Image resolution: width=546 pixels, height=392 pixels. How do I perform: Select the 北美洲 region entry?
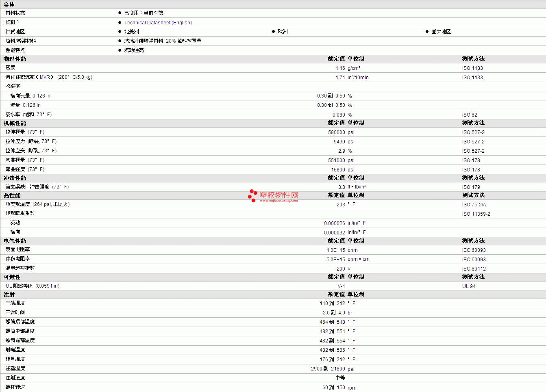tap(131, 32)
